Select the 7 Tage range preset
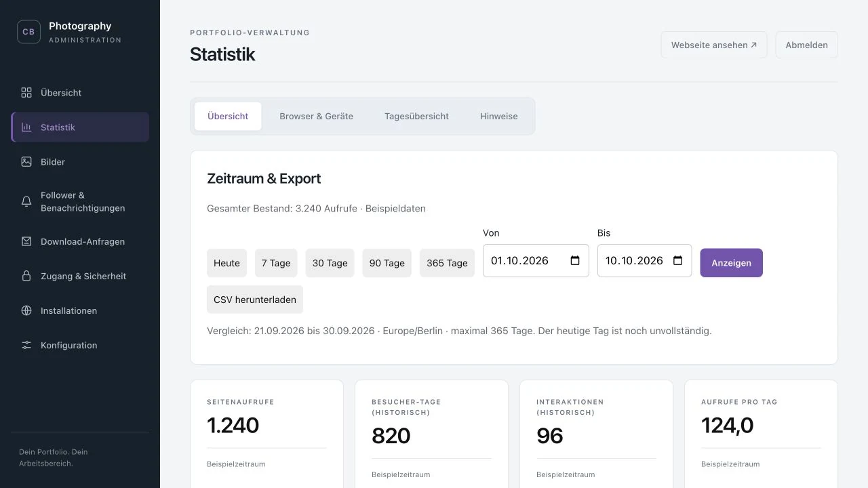 click(x=276, y=263)
